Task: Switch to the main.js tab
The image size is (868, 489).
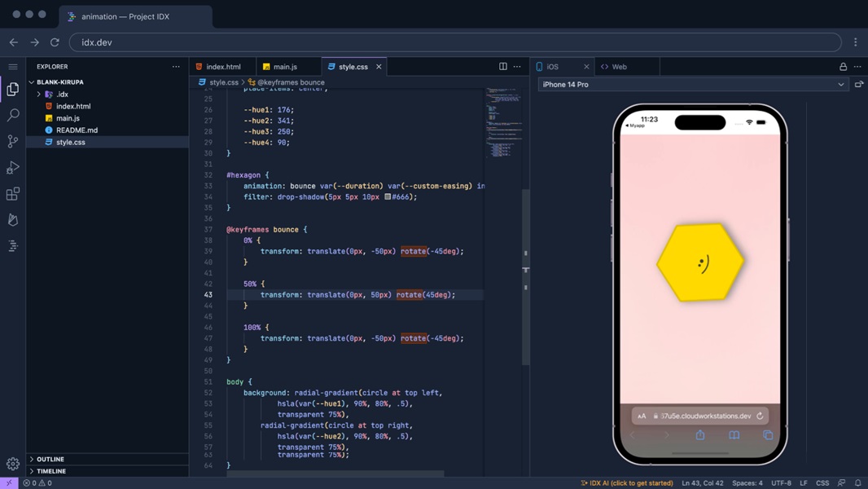Action: [x=284, y=67]
